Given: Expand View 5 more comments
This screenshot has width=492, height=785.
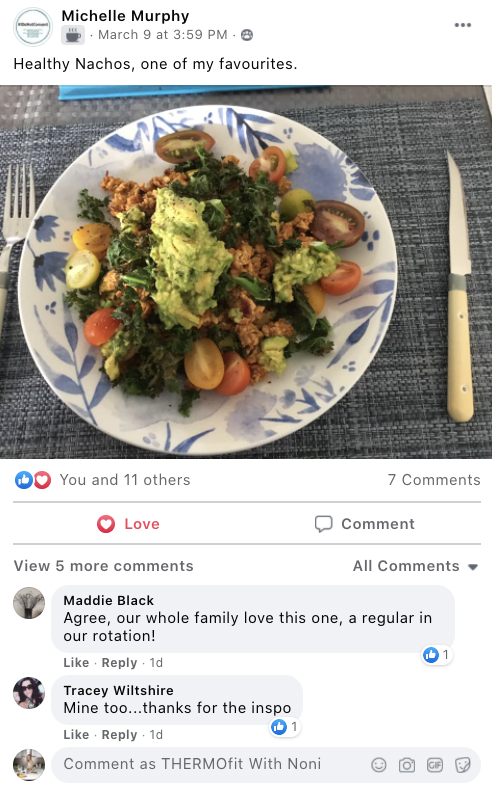Looking at the screenshot, I should tap(104, 566).
